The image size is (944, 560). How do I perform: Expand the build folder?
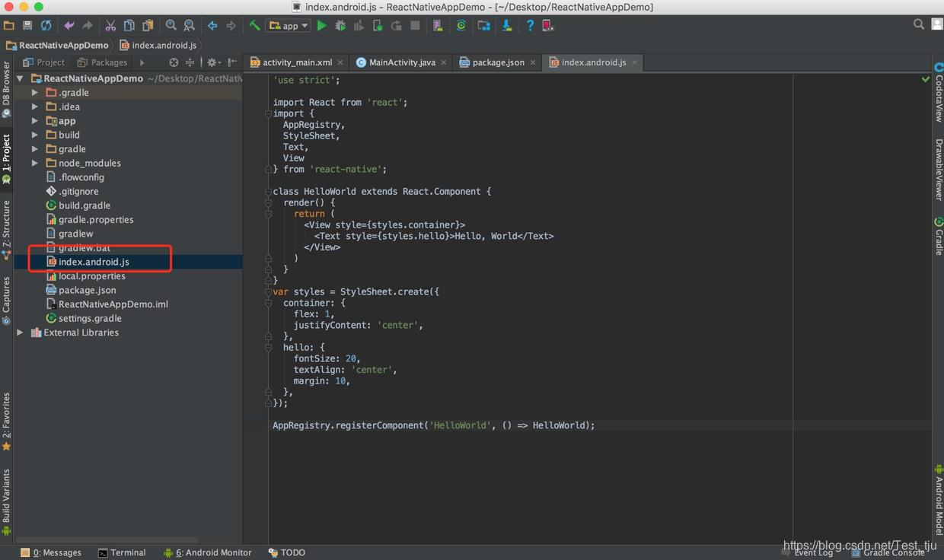(34, 135)
